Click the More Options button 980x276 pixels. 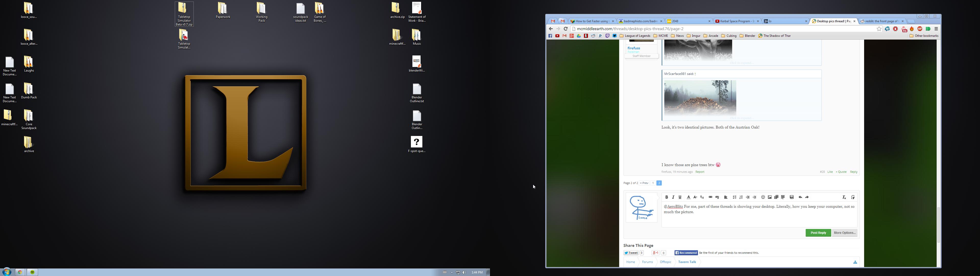coord(844,233)
